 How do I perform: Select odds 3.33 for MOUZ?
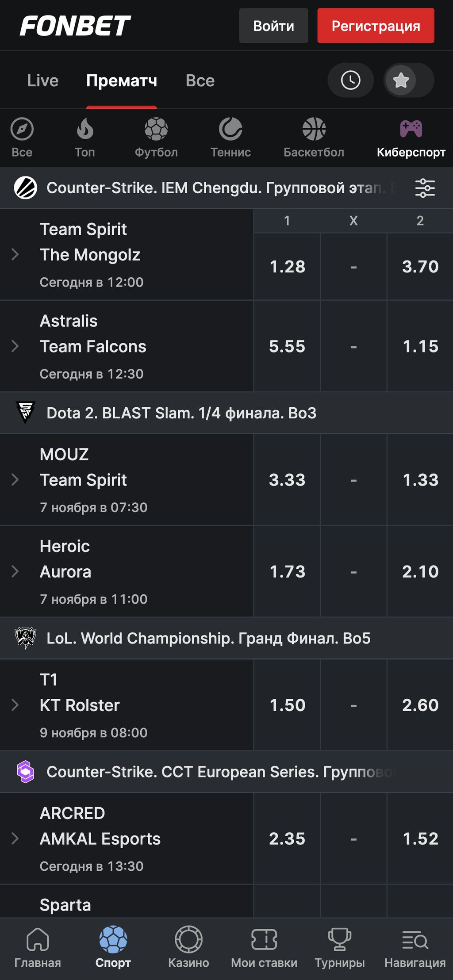pos(287,480)
